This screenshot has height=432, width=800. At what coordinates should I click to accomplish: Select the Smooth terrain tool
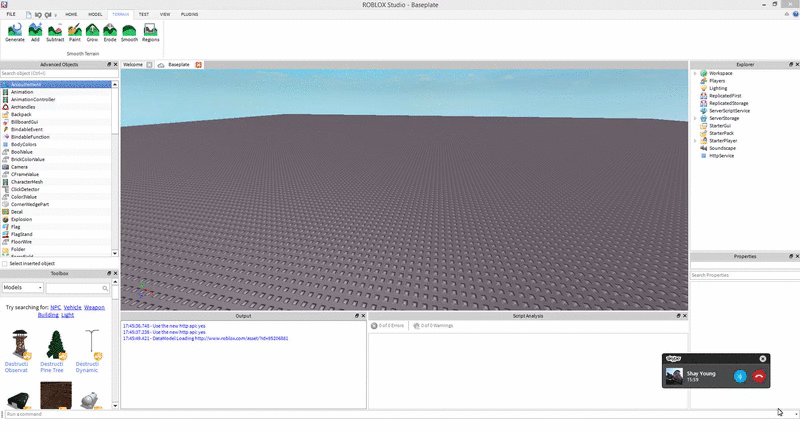129,33
